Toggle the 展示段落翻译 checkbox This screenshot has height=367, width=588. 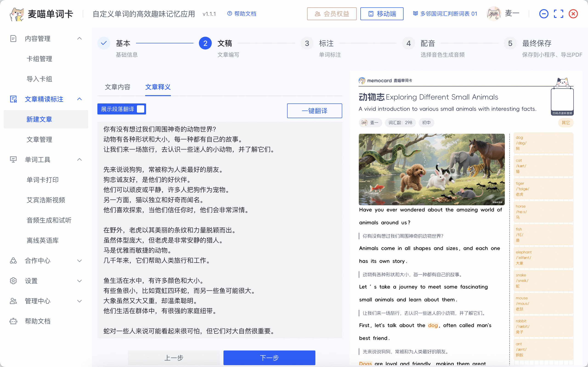click(140, 109)
